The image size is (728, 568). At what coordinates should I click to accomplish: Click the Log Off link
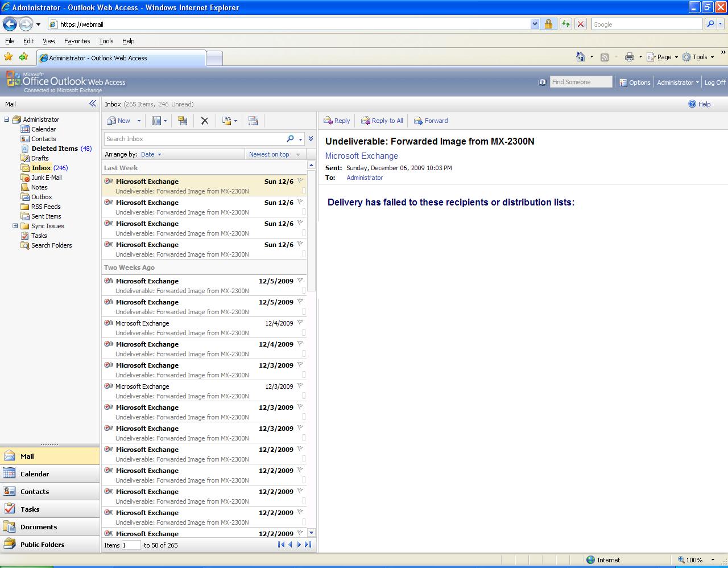(x=715, y=83)
